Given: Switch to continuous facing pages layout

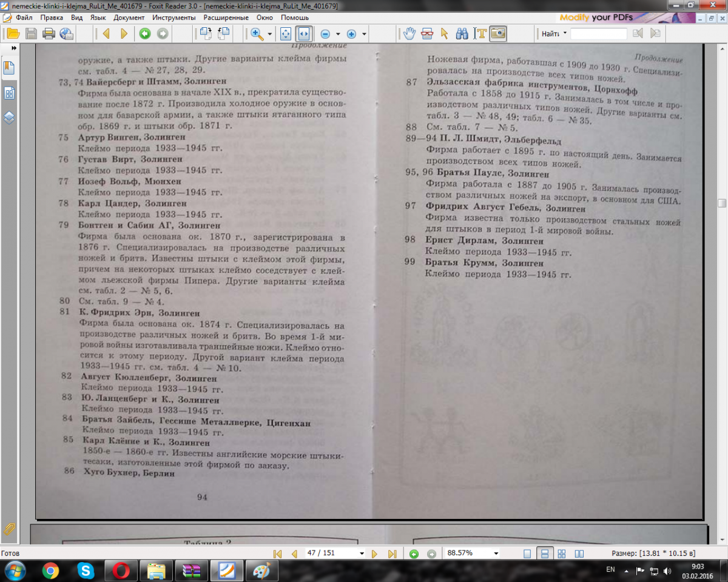Looking at the screenshot, I should pos(562,554).
